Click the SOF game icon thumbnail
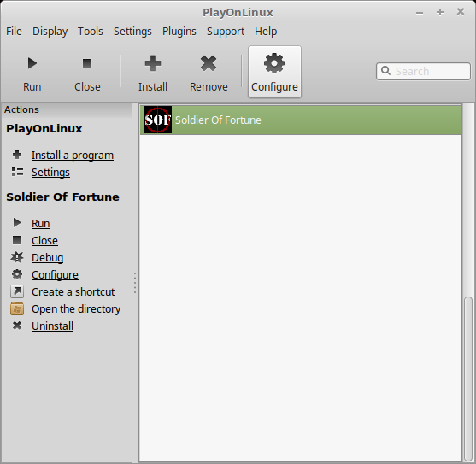Screen dimensions: 476x464 (158, 120)
